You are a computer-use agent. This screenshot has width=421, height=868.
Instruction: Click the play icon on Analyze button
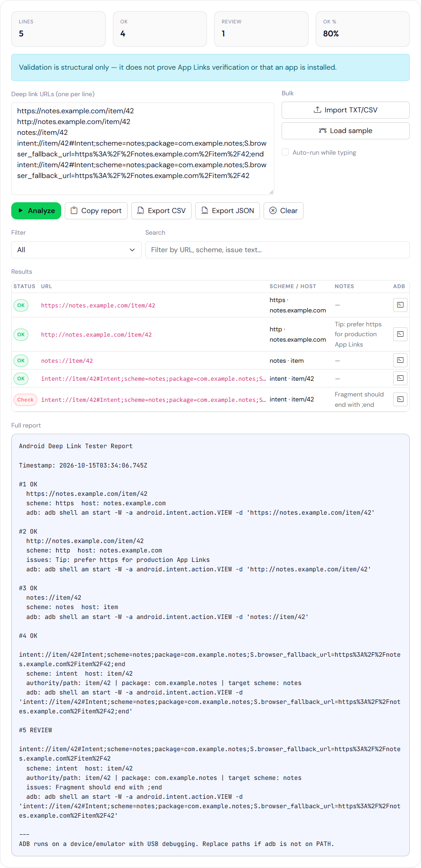click(x=21, y=210)
